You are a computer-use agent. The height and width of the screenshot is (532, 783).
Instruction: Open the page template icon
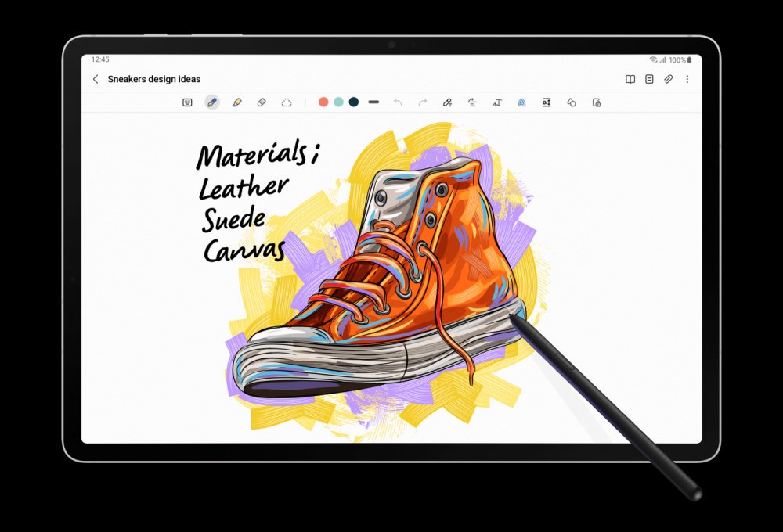point(649,79)
